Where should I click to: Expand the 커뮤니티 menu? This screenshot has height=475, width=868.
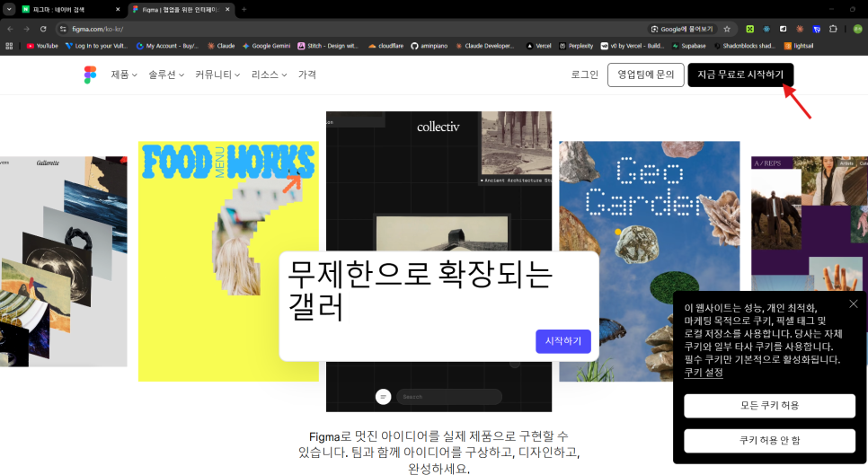click(217, 75)
